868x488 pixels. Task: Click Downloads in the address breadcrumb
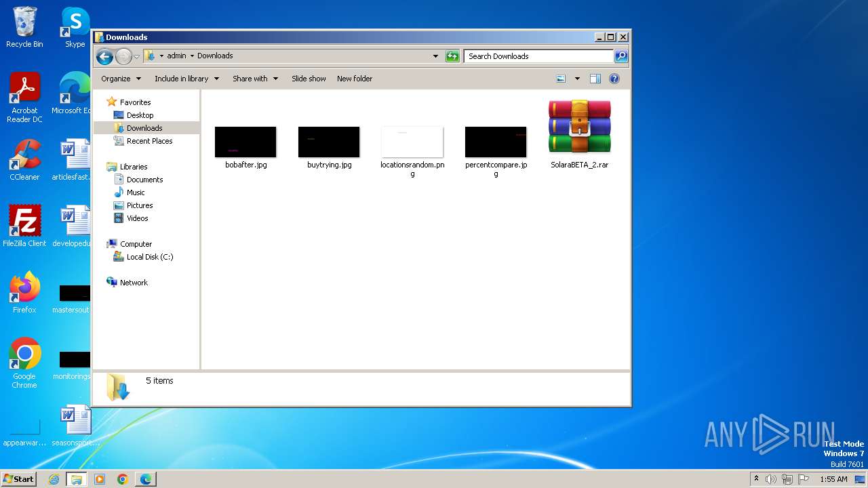click(x=215, y=56)
